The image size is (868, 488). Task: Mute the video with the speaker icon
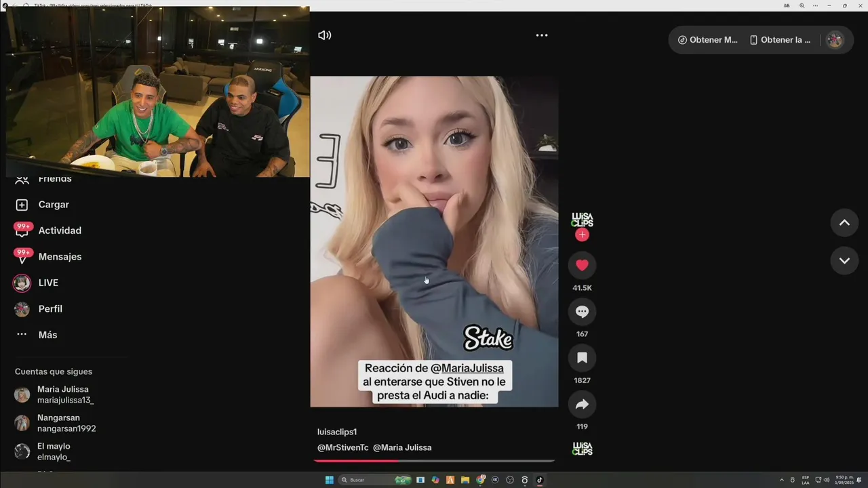coord(325,35)
